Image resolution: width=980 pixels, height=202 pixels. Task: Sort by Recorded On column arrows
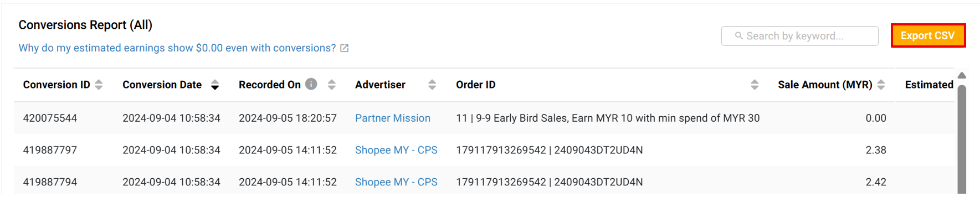coord(332,85)
